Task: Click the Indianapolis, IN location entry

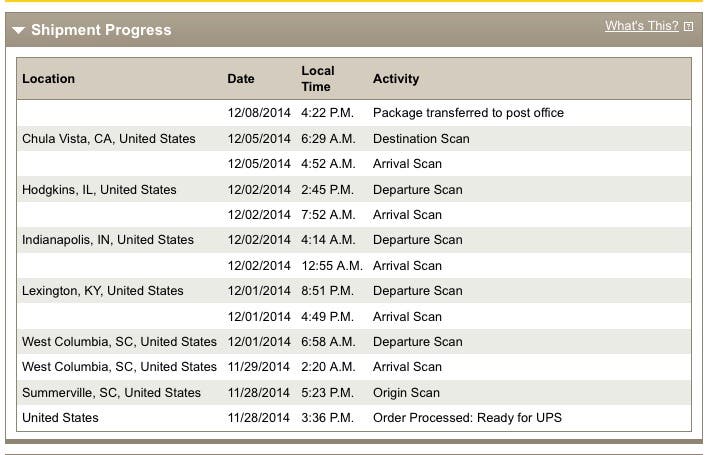Action: point(108,240)
